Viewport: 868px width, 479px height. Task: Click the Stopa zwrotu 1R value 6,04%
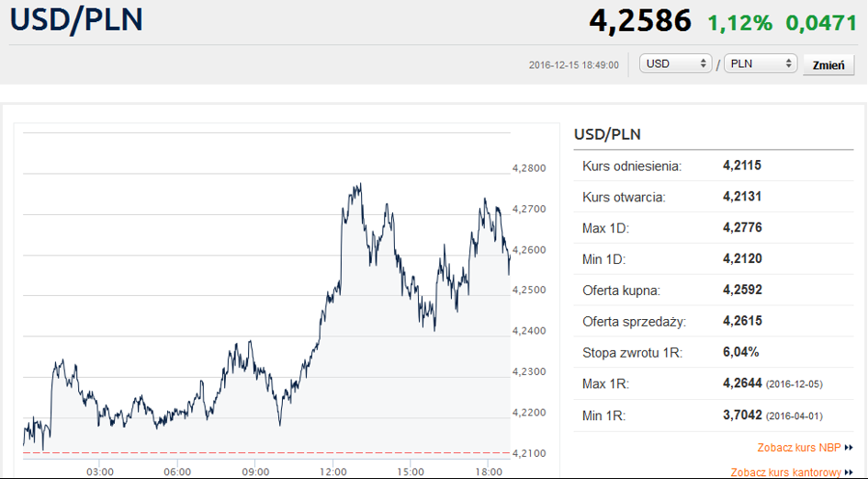point(740,351)
